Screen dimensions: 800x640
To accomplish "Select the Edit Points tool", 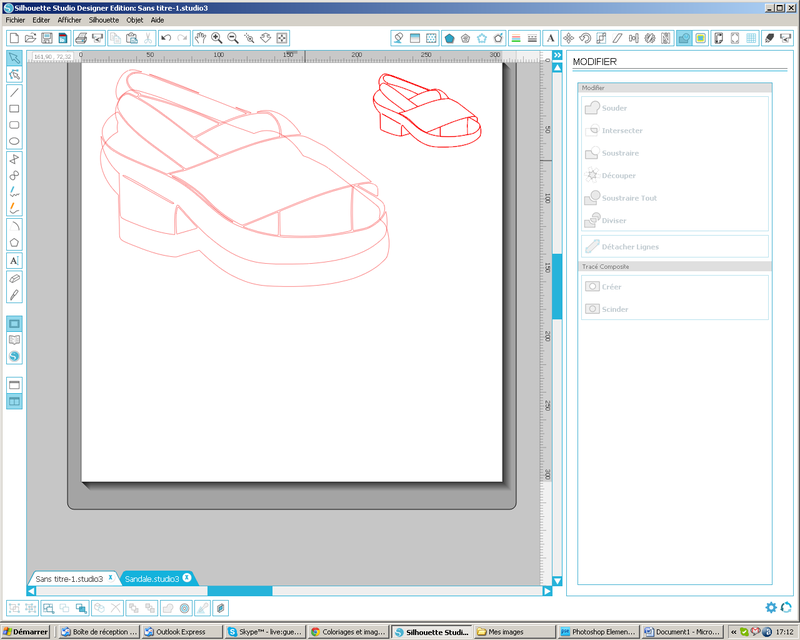I will point(14,75).
